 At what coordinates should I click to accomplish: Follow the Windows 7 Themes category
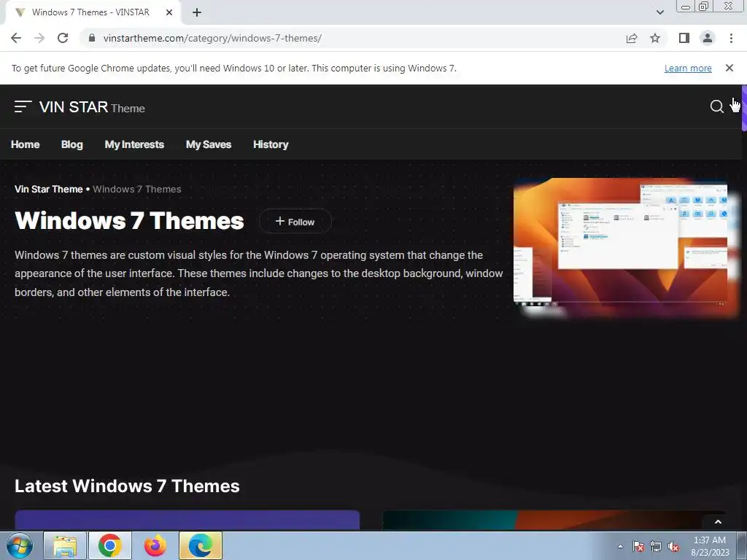(x=295, y=222)
